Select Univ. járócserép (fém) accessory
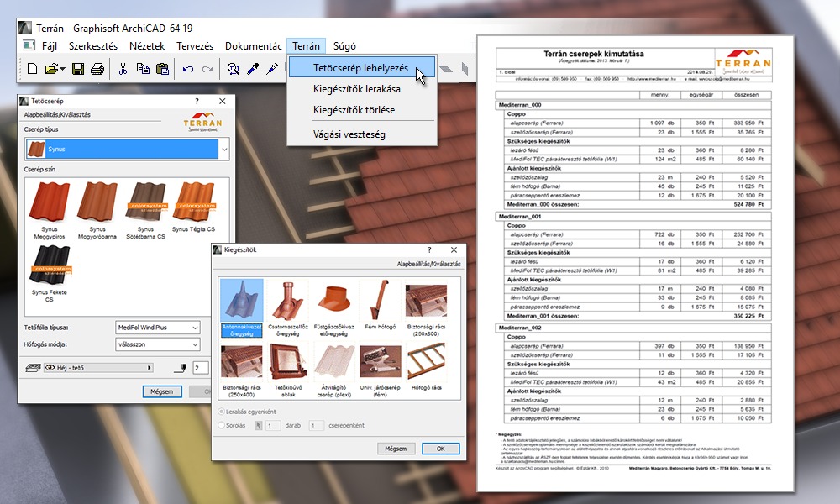Viewport: 840px width, 504px height. [380, 370]
